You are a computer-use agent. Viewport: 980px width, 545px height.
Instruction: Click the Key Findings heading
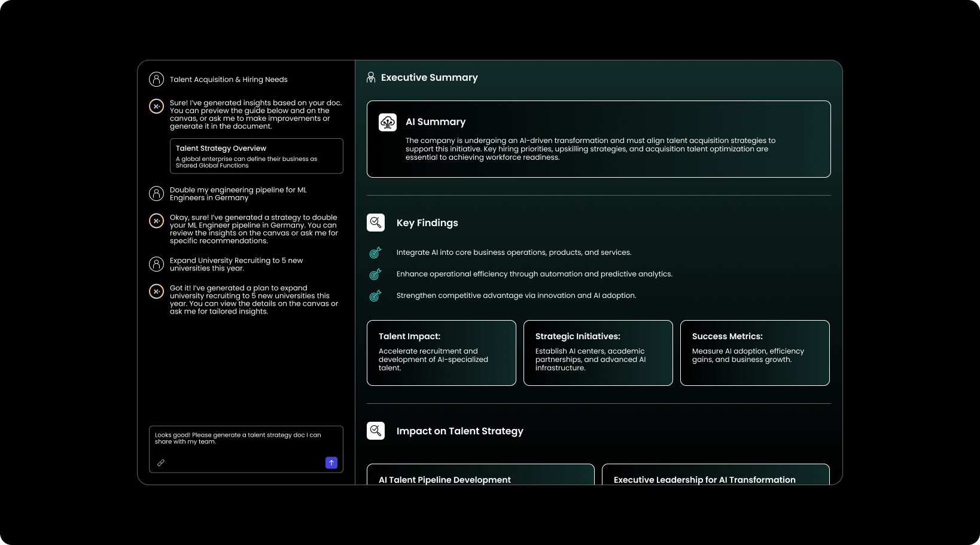(x=427, y=223)
